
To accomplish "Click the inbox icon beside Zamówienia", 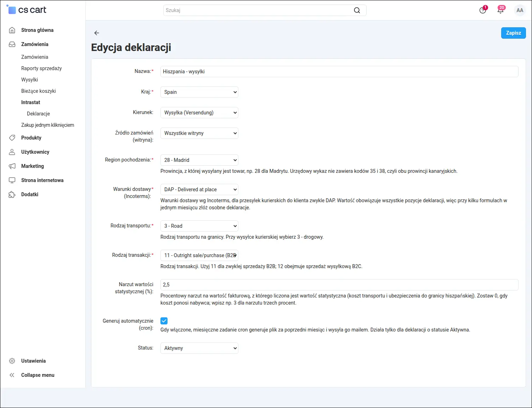I will 12,44.
